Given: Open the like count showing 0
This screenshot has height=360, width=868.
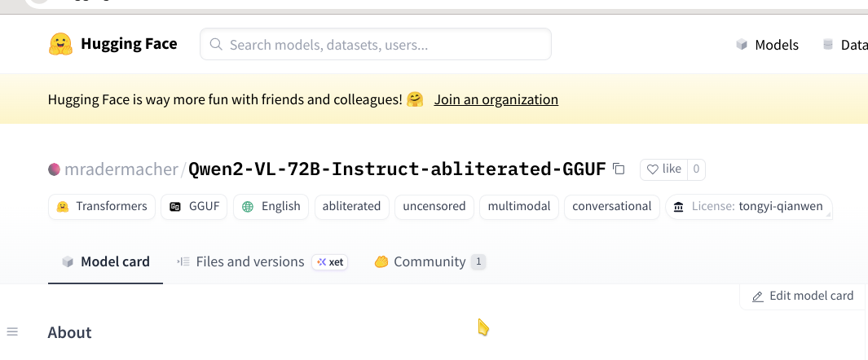Looking at the screenshot, I should [696, 169].
